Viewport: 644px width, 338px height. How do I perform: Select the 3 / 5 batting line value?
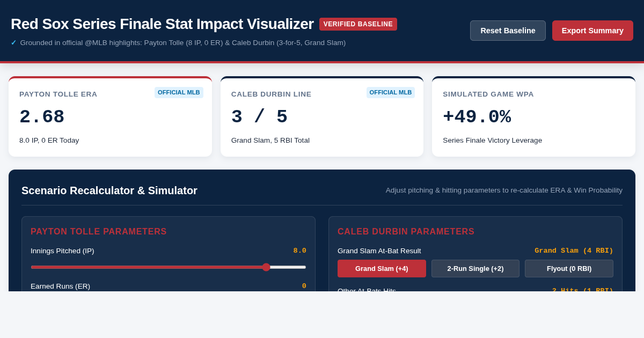point(259,117)
